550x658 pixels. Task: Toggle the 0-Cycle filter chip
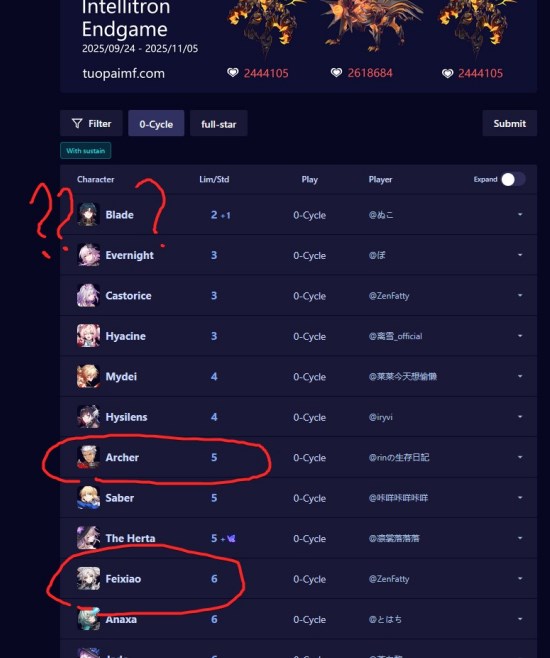(156, 123)
